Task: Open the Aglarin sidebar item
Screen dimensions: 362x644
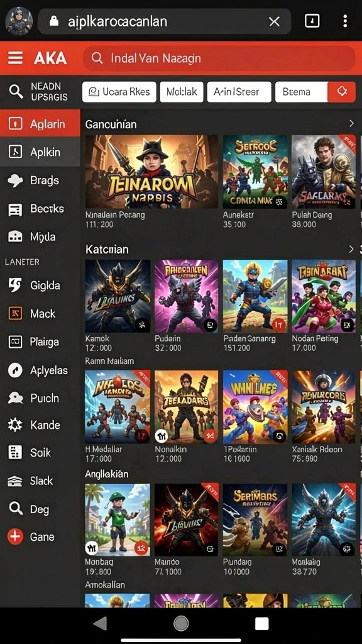Action: [40, 124]
